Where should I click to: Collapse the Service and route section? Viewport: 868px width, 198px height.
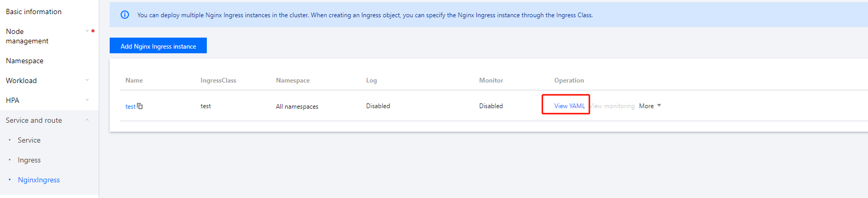(87, 120)
